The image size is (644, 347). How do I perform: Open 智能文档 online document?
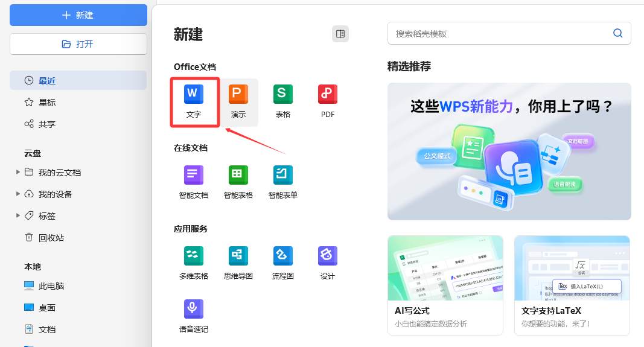[x=194, y=182]
